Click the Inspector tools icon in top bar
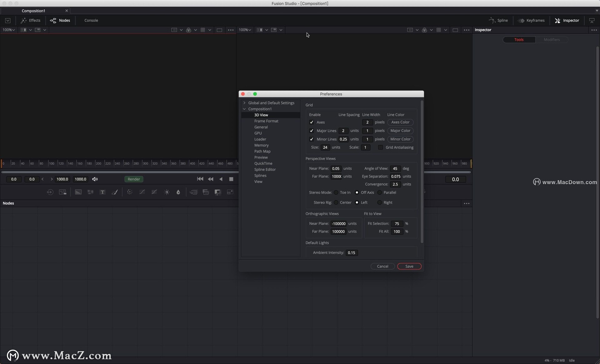 point(557,21)
